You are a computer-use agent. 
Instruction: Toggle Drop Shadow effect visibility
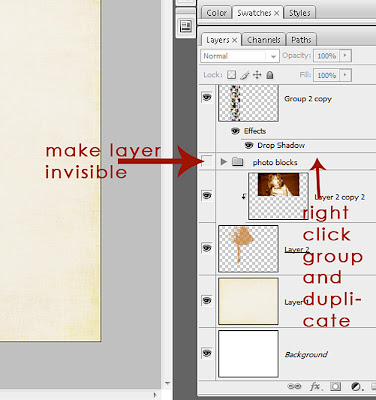(249, 145)
